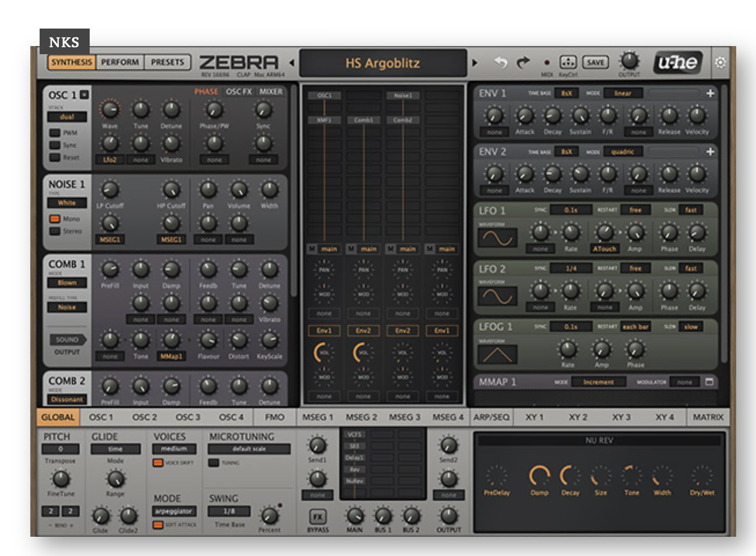Open the Mode 'arpeggiator' selector
Viewport: 756px width, 556px height.
[174, 511]
